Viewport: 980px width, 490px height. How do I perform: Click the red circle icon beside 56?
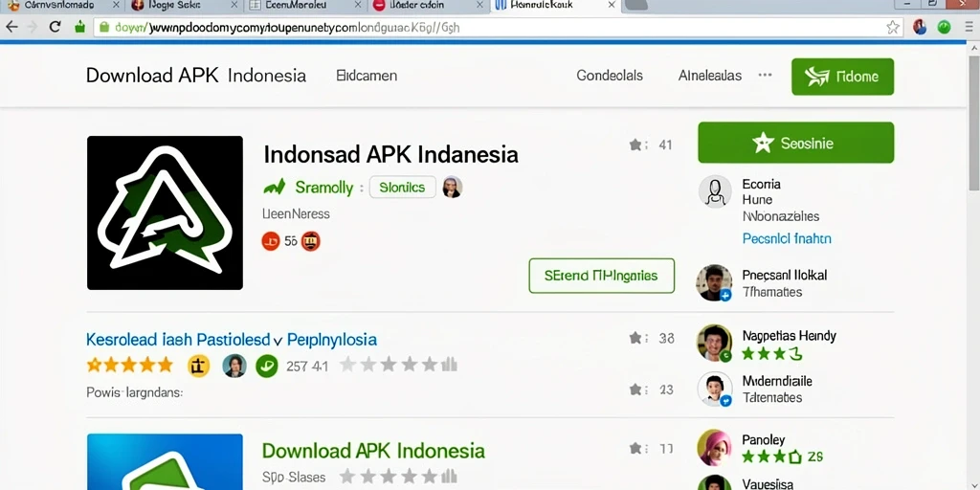pos(271,240)
